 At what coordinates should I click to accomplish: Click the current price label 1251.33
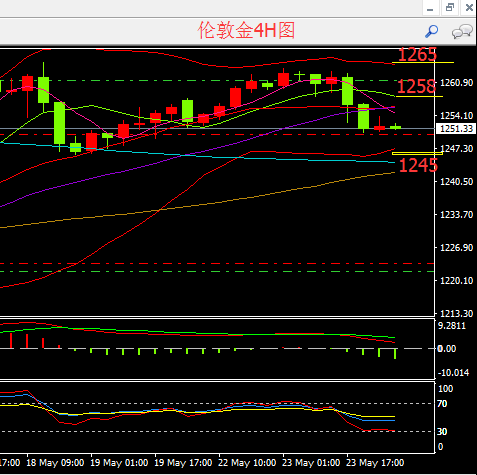point(456,129)
